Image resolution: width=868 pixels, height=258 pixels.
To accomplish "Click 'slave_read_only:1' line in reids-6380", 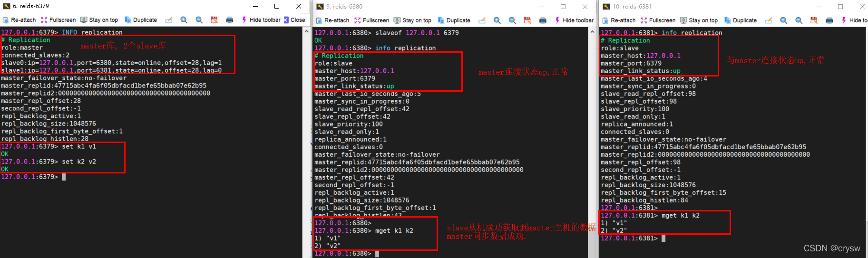I will [x=347, y=132].
